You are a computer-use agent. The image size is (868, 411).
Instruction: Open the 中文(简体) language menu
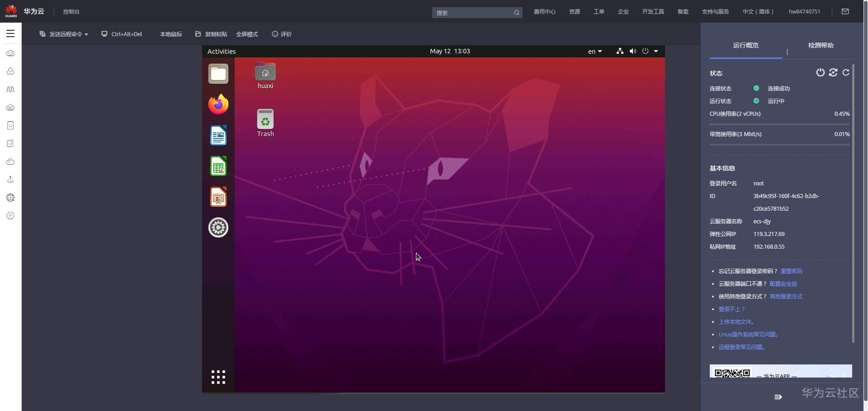click(758, 11)
